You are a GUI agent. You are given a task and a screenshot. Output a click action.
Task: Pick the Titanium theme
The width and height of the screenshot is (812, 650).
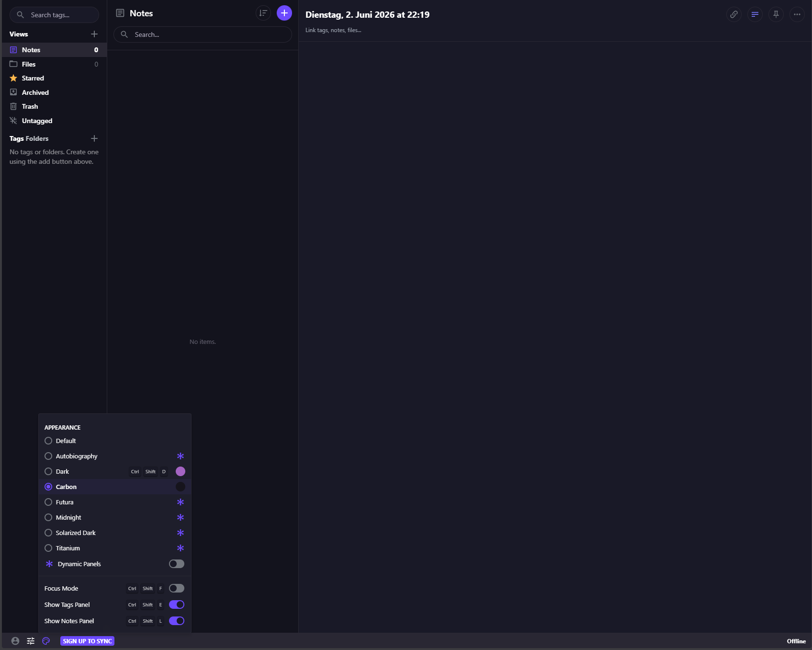point(114,548)
